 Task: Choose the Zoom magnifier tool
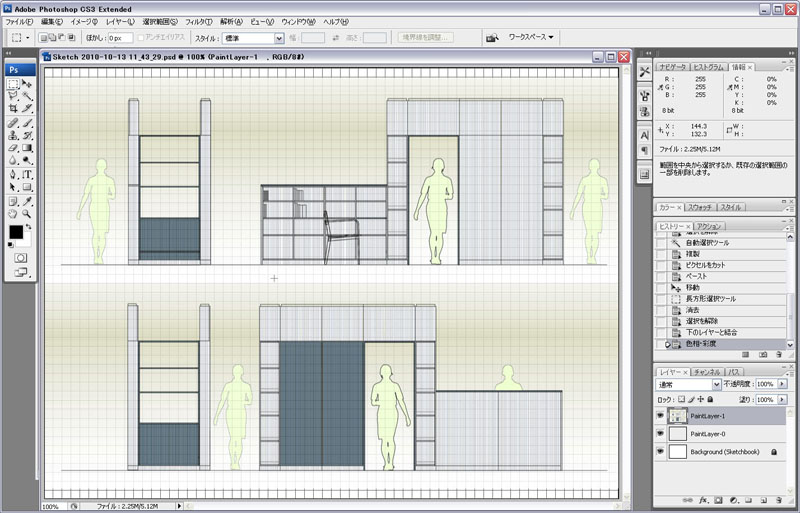(27, 213)
